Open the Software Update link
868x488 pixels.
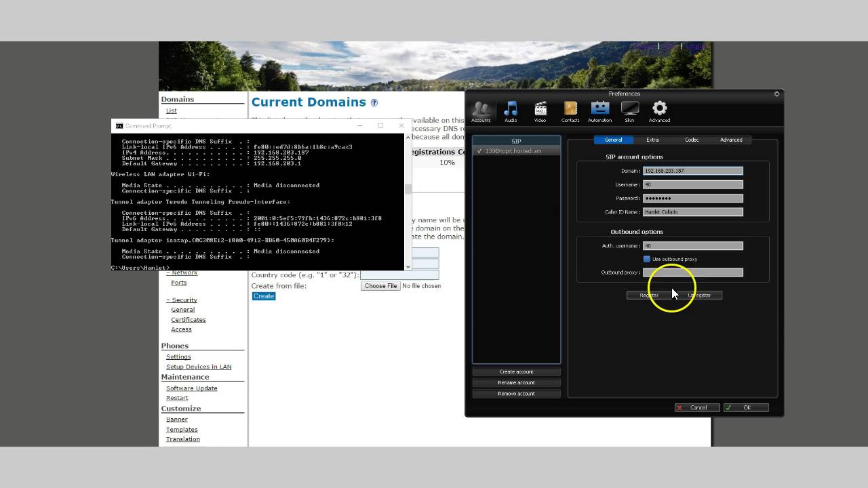192,388
